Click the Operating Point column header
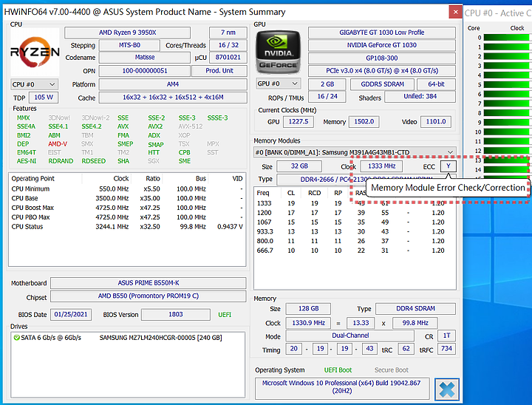532x405 pixels. click(45, 179)
